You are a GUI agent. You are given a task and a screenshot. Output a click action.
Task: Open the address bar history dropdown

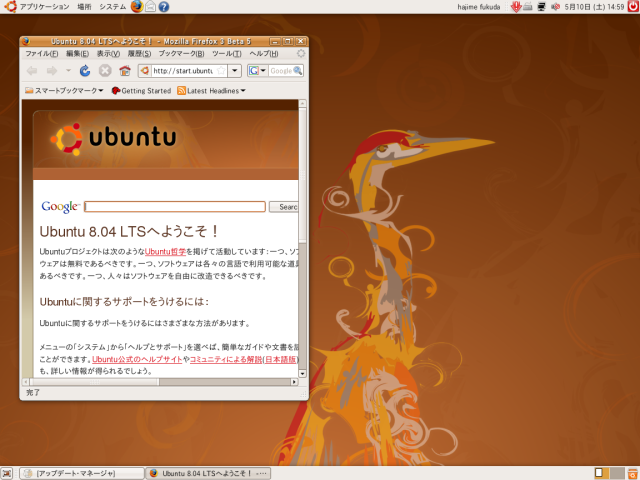point(235,71)
